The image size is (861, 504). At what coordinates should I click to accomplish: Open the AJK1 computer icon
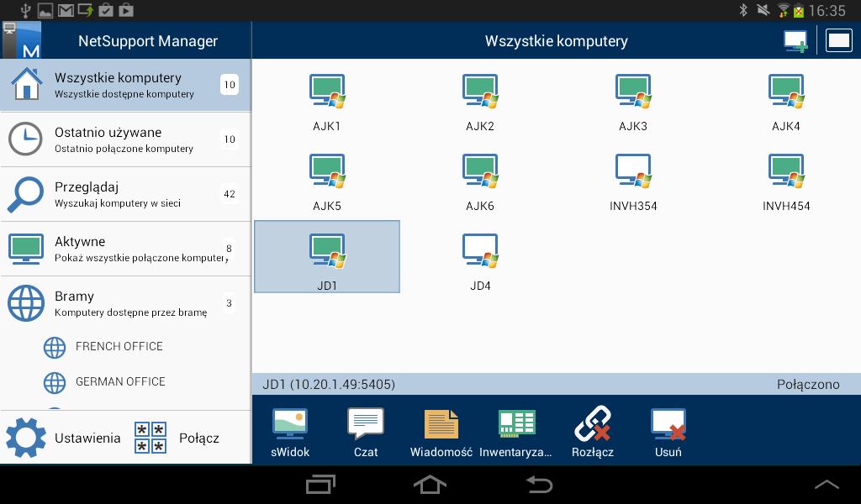pyautogui.click(x=327, y=102)
